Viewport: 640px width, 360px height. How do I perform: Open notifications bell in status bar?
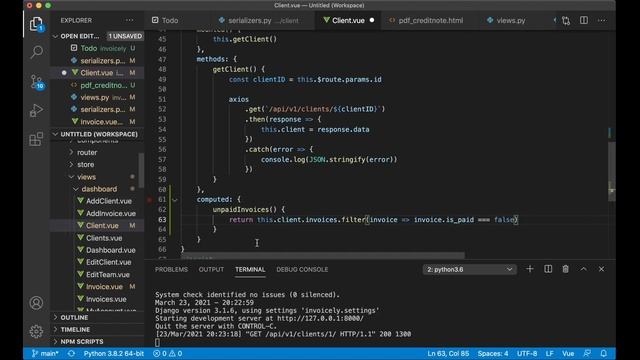[604, 353]
